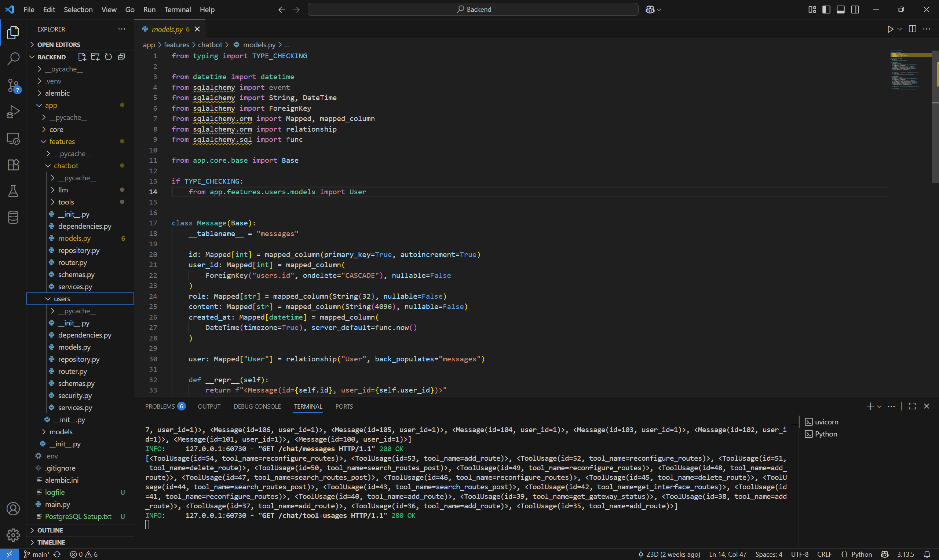Open Copilot status icon in status bar
Image resolution: width=939 pixels, height=560 pixels.
(x=885, y=555)
